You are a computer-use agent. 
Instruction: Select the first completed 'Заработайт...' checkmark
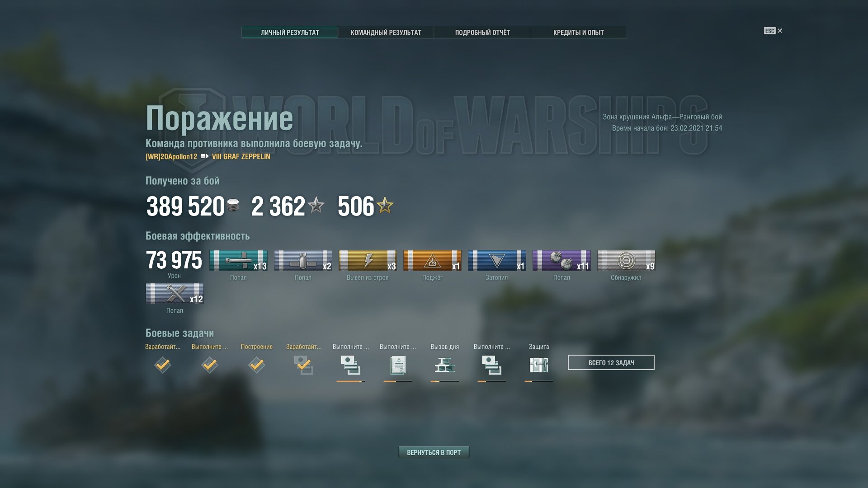pyautogui.click(x=163, y=365)
